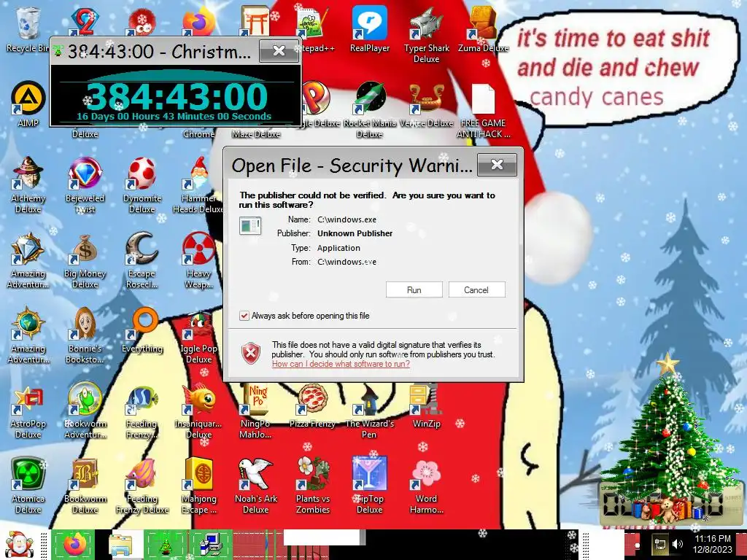
Task: Click the network tray icon
Action: pos(660,544)
